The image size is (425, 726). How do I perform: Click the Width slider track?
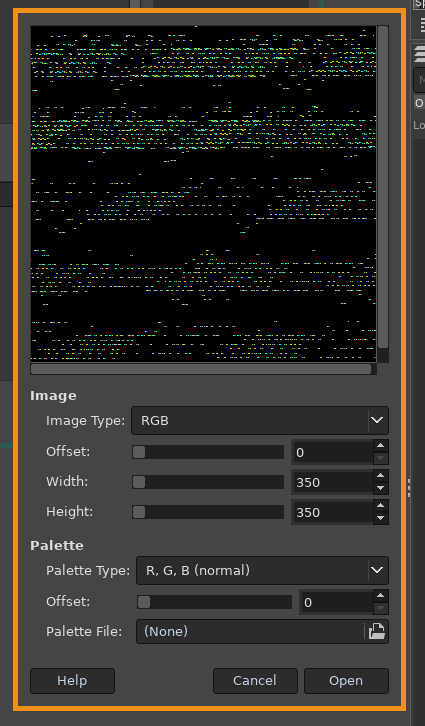tap(208, 482)
